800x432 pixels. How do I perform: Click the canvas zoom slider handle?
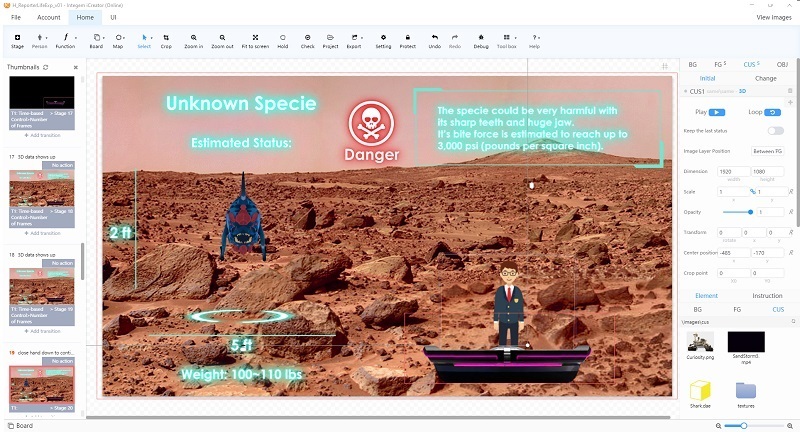coord(744,425)
